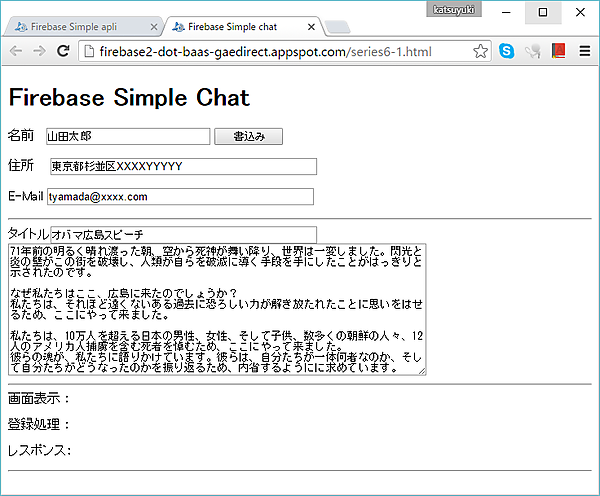Close the browser window
The height and width of the screenshot is (496, 600).
click(x=580, y=13)
